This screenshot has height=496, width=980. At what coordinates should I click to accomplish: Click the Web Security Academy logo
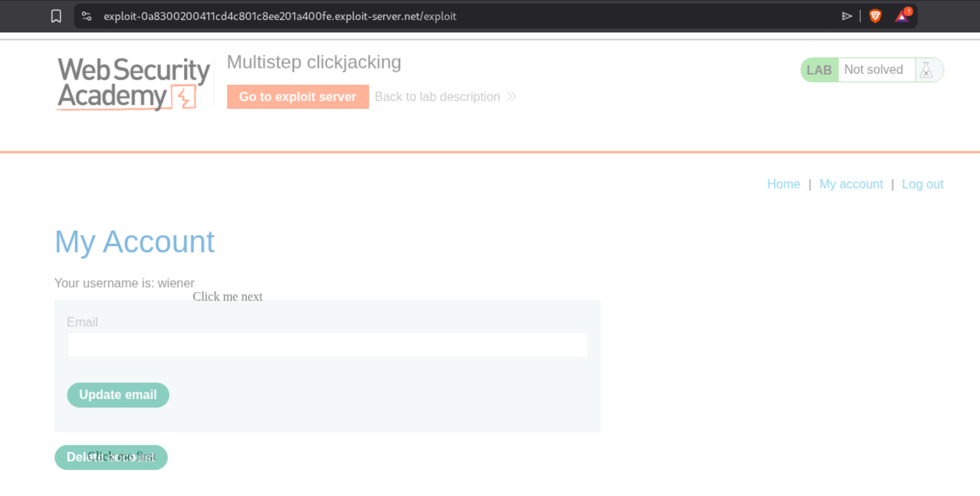point(134,84)
